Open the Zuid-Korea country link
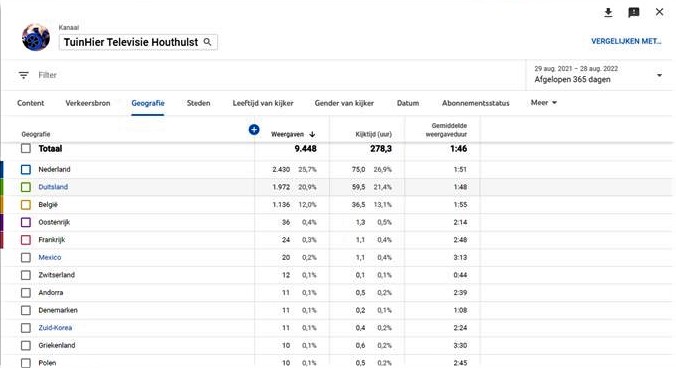676x368 pixels. 55,328
